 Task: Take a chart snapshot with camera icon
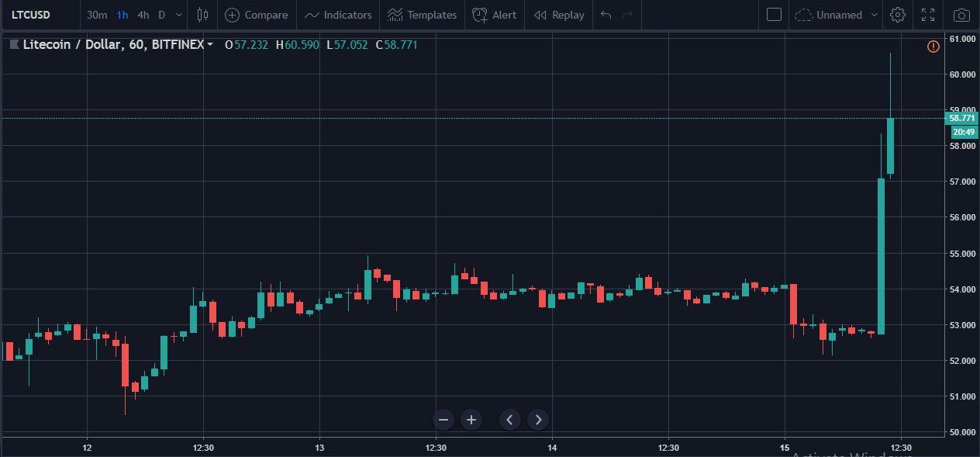pyautogui.click(x=961, y=15)
